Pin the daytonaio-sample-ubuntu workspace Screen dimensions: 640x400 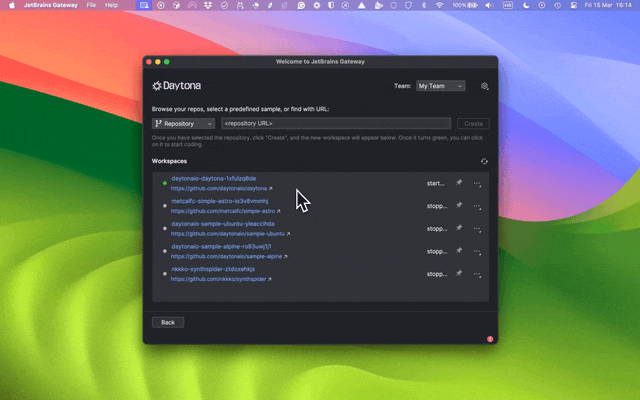click(459, 228)
